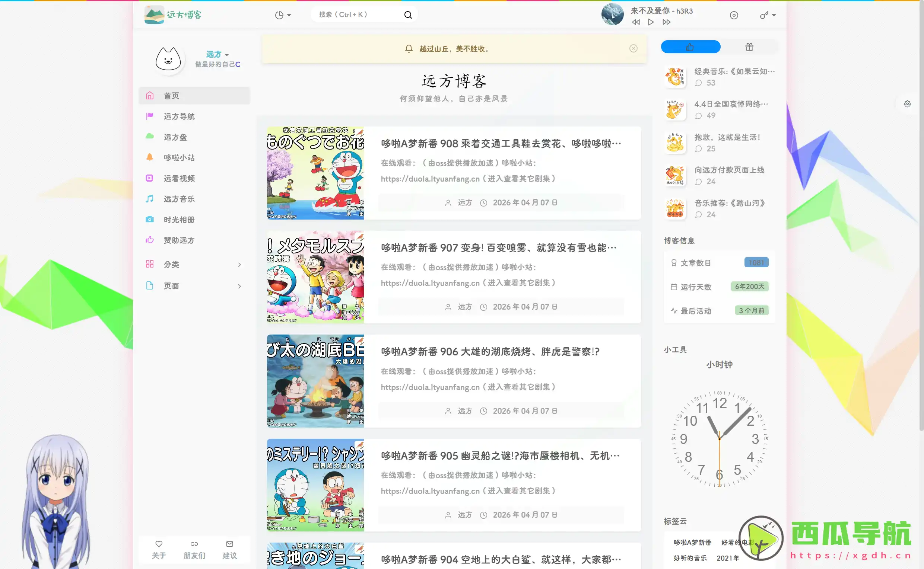Open 赞助远方 sidebar item
The height and width of the screenshot is (569, 924).
[194, 240]
